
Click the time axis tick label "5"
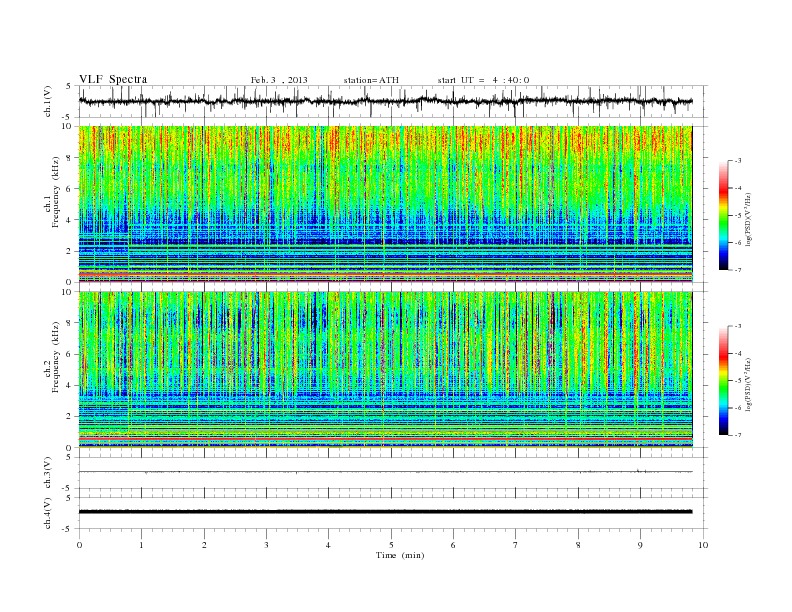click(x=391, y=545)
